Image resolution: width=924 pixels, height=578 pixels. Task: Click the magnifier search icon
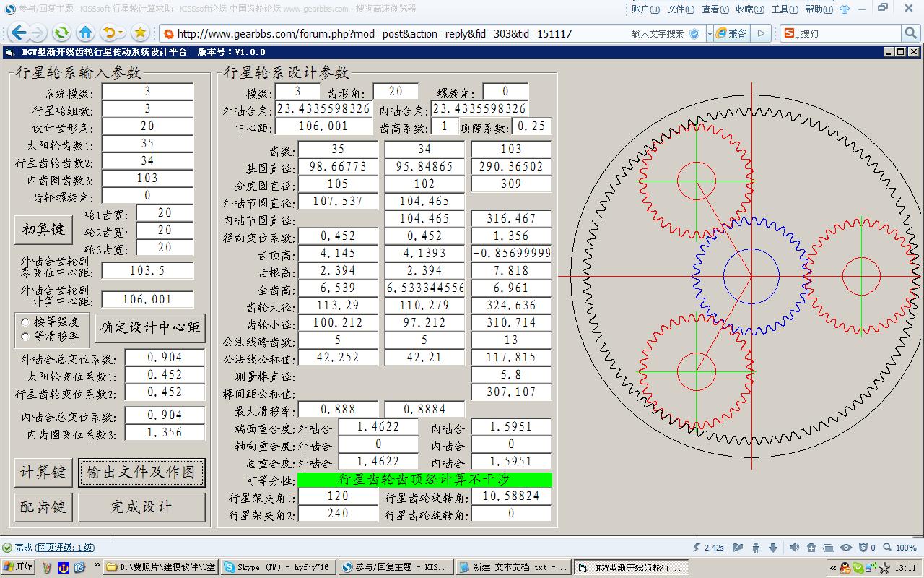click(x=911, y=33)
